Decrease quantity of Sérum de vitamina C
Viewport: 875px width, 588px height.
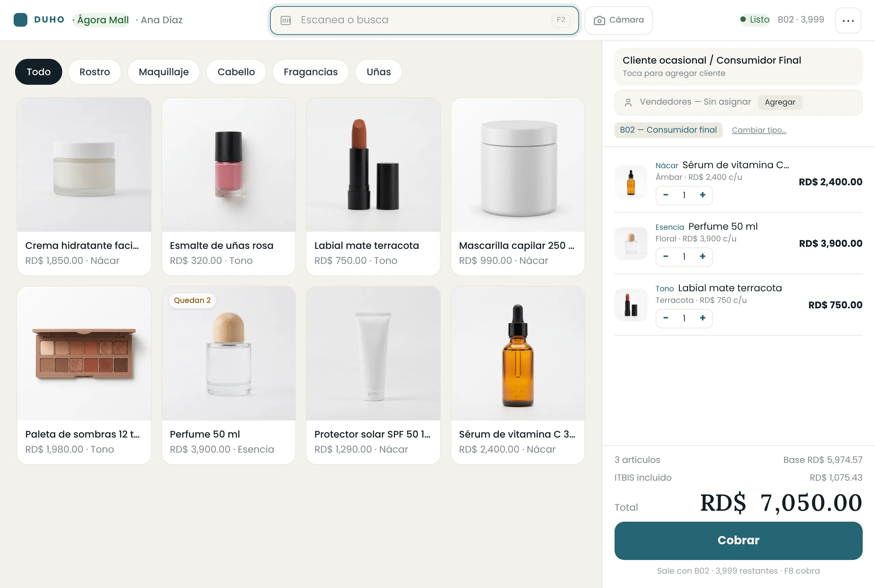coord(666,195)
